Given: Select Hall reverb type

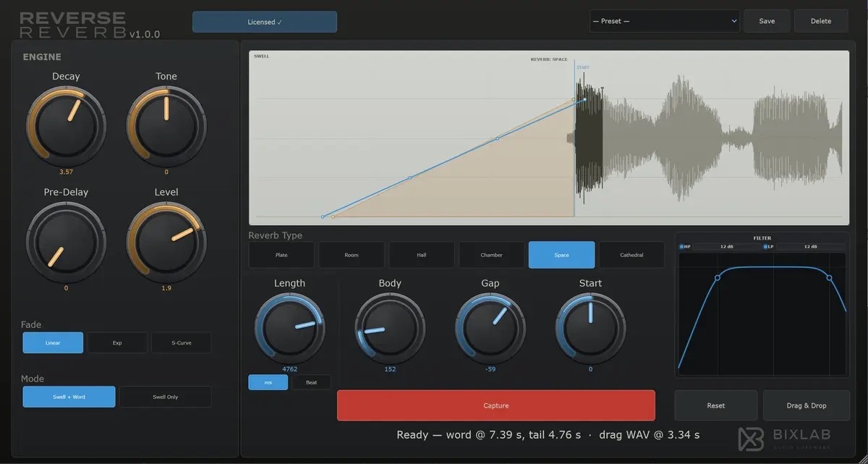Looking at the screenshot, I should click(422, 255).
